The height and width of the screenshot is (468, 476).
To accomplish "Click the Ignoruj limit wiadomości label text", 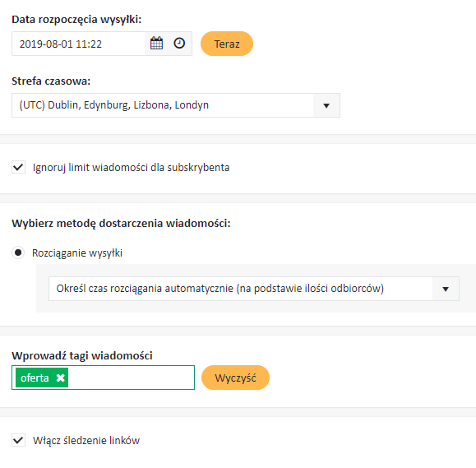I will point(132,167).
